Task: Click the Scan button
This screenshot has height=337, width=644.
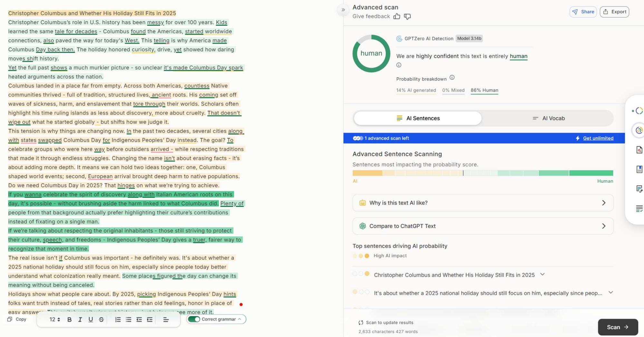Action: 618,327
